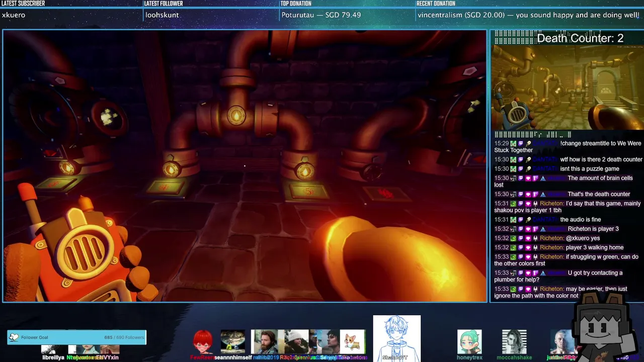Click the 'LATEST SUBSCRIBER' heading
The height and width of the screenshot is (362, 644).
coord(23,4)
